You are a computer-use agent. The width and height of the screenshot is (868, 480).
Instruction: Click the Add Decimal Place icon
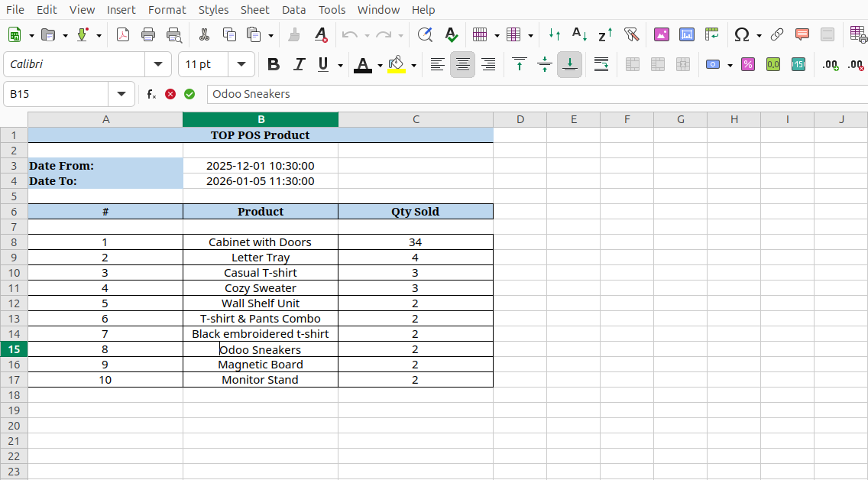(x=831, y=64)
